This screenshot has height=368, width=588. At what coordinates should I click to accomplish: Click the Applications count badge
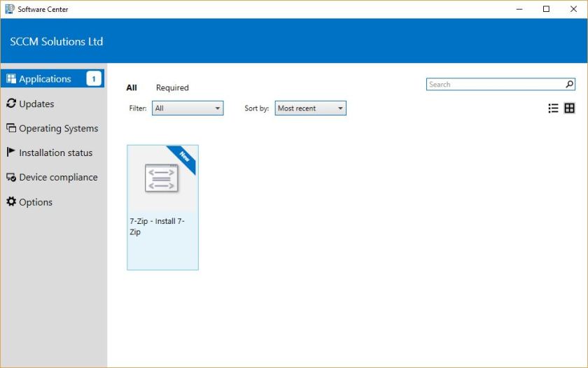click(x=94, y=79)
